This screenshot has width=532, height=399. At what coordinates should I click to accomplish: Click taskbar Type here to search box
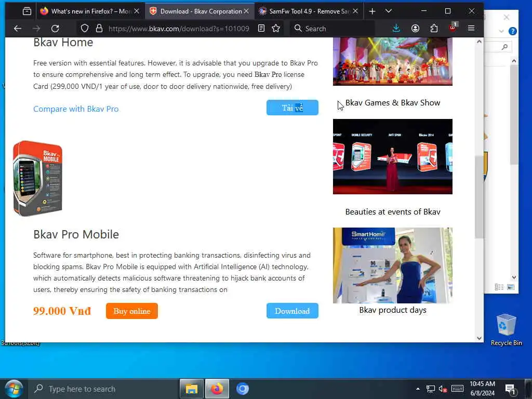click(x=103, y=389)
